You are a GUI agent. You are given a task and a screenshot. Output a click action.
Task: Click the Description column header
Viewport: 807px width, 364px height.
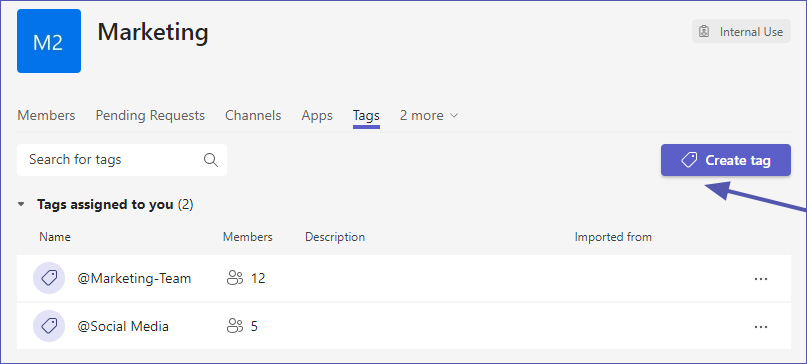point(335,237)
